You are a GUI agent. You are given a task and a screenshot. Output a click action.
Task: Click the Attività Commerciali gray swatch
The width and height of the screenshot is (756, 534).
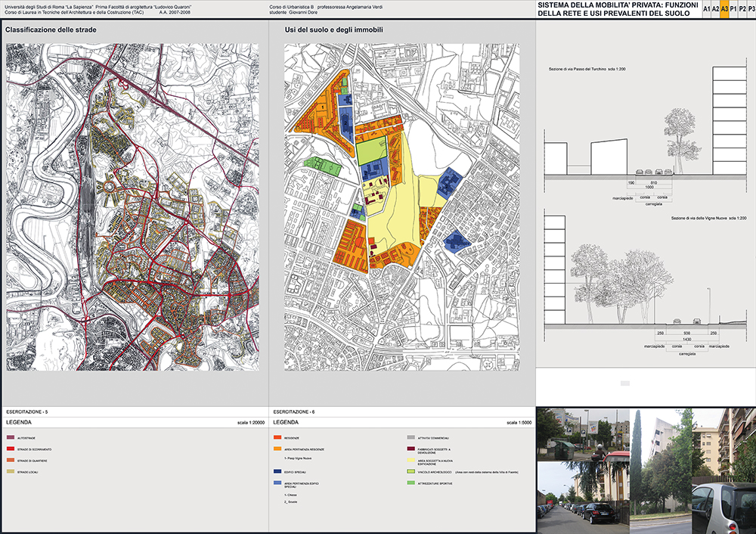pos(411,438)
